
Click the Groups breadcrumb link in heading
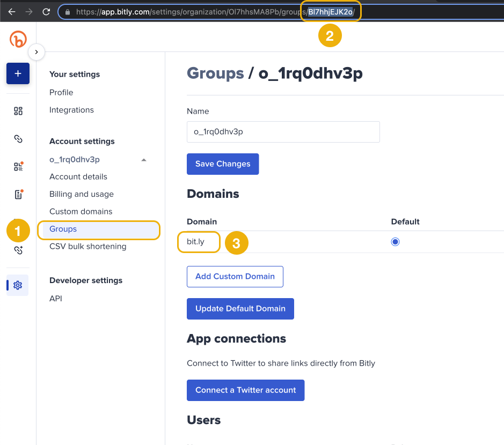tap(215, 73)
